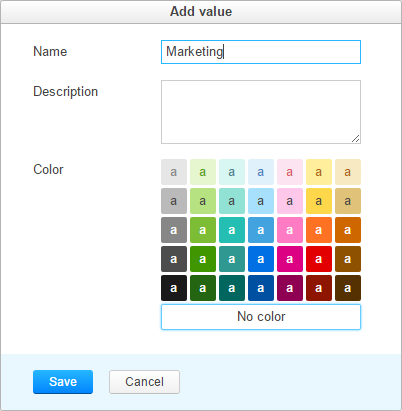Choose the No color option
The height and width of the screenshot is (411, 402).
261,317
